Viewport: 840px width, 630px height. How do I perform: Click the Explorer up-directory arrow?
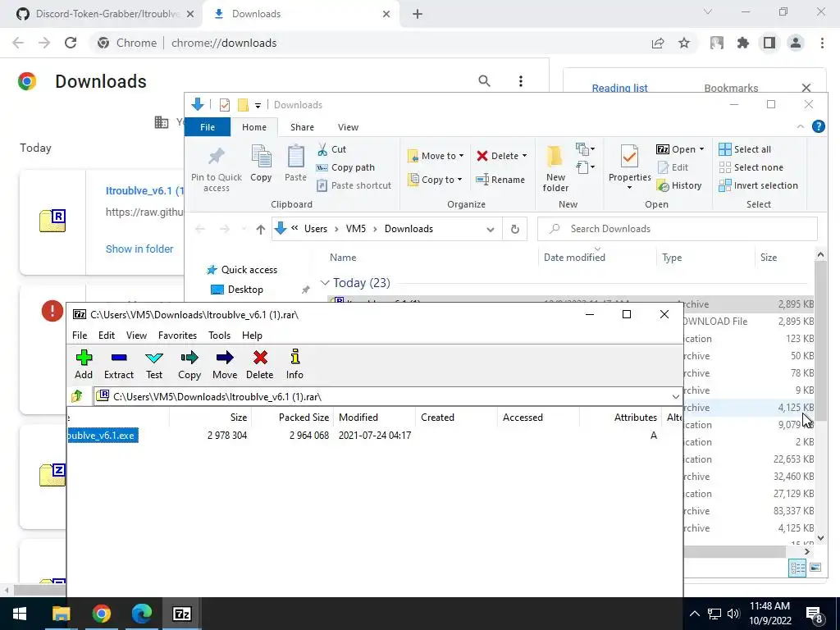pyautogui.click(x=260, y=230)
